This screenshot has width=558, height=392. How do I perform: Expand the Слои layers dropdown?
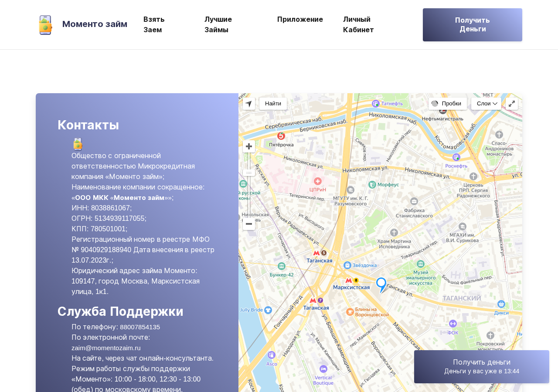[486, 104]
